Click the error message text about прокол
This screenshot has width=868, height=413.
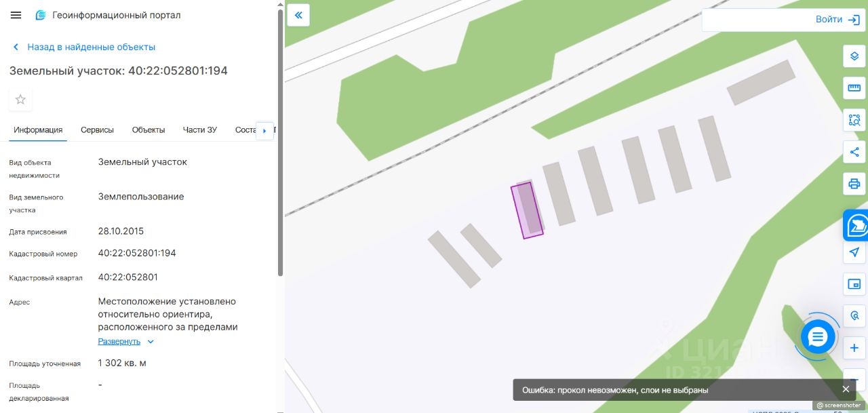[x=615, y=390]
